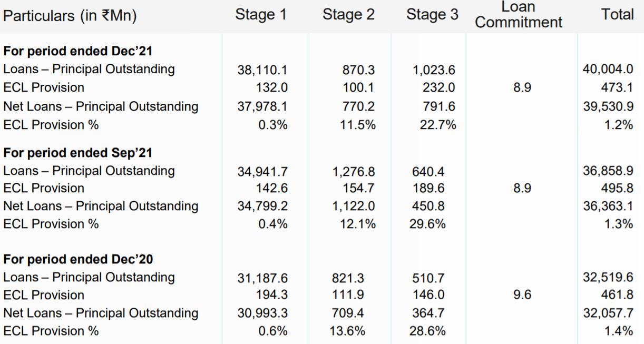Image resolution: width=644 pixels, height=344 pixels.
Task: Select the Dec'20 total net loans 32,057.7
Action: [608, 314]
